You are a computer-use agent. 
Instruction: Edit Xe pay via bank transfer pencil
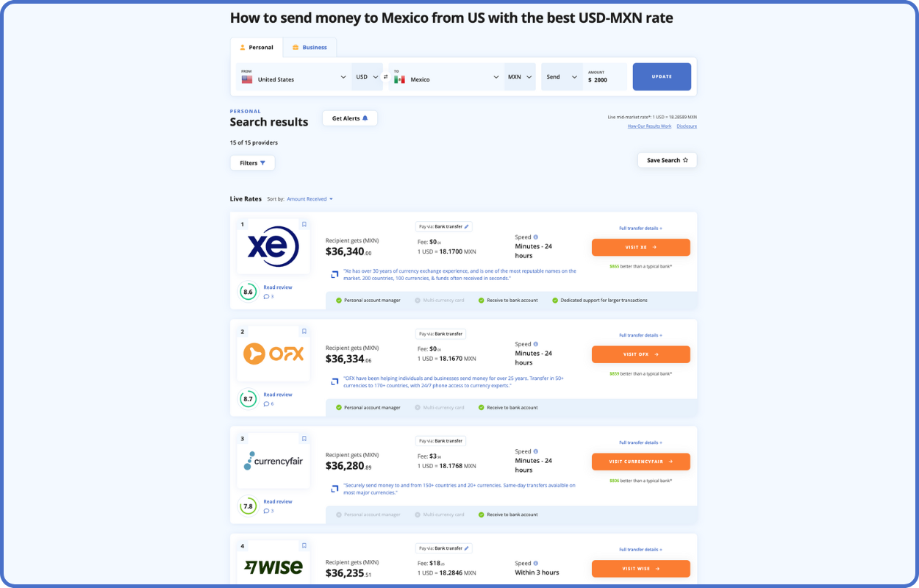coord(466,227)
